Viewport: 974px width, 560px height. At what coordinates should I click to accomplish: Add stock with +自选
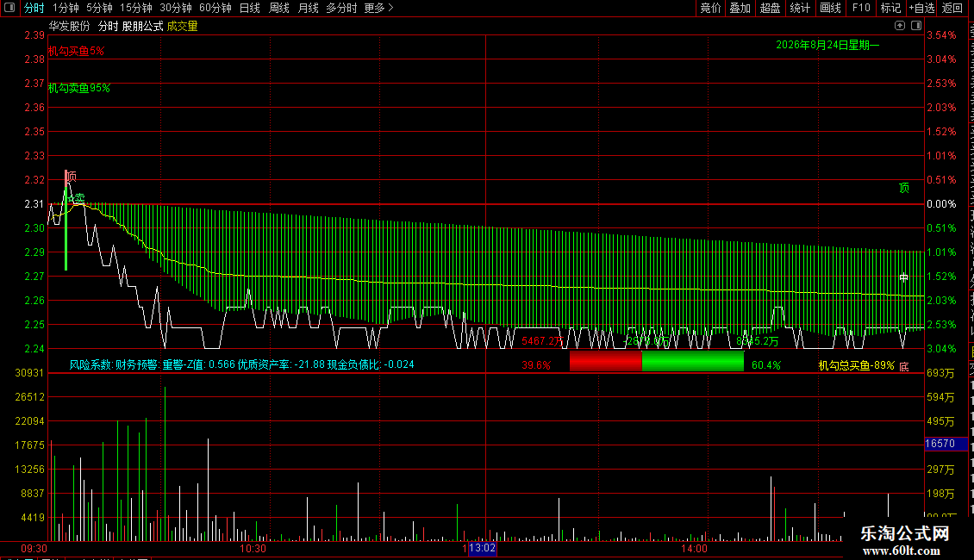[x=921, y=8]
